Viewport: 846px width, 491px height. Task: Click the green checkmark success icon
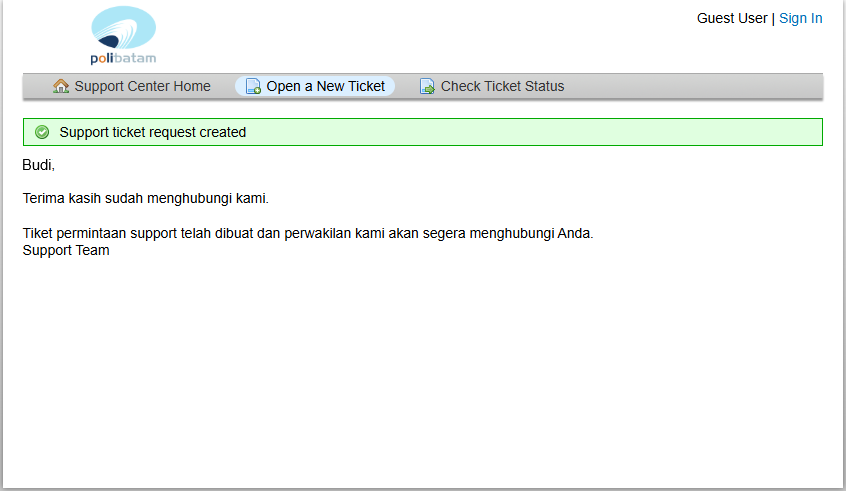pyautogui.click(x=42, y=132)
